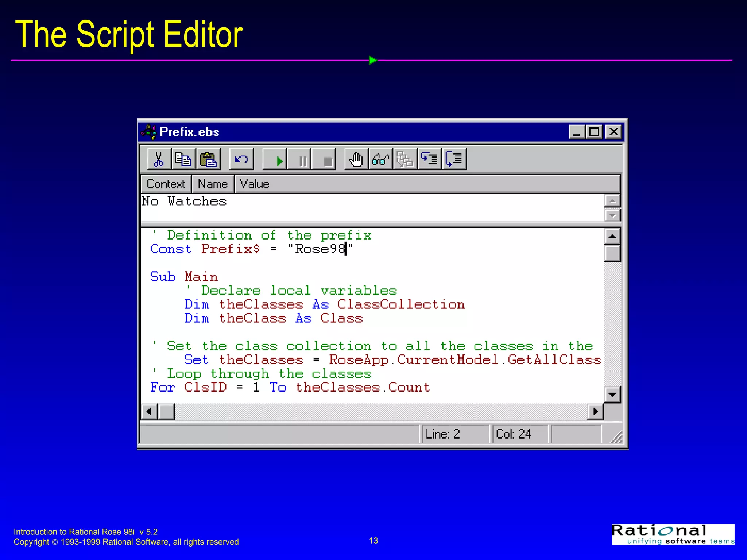The width and height of the screenshot is (747, 560).
Task: Click the Undo arrow icon
Action: [241, 159]
